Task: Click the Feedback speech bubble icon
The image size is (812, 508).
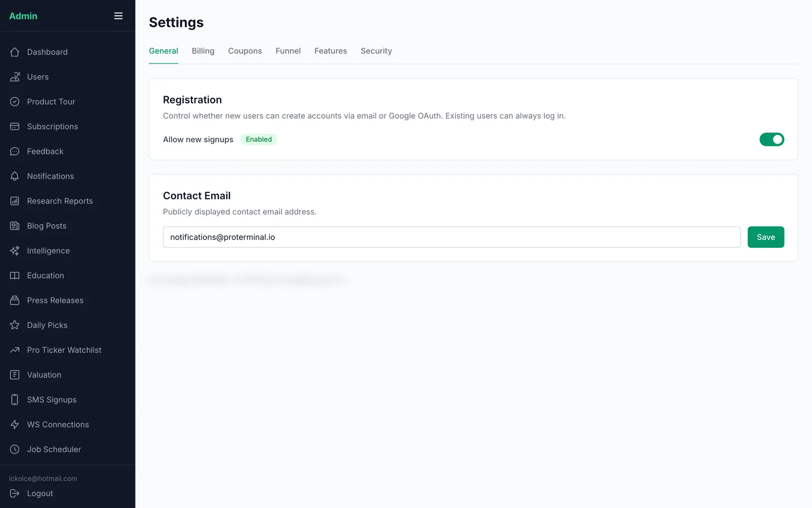Action: (15, 151)
